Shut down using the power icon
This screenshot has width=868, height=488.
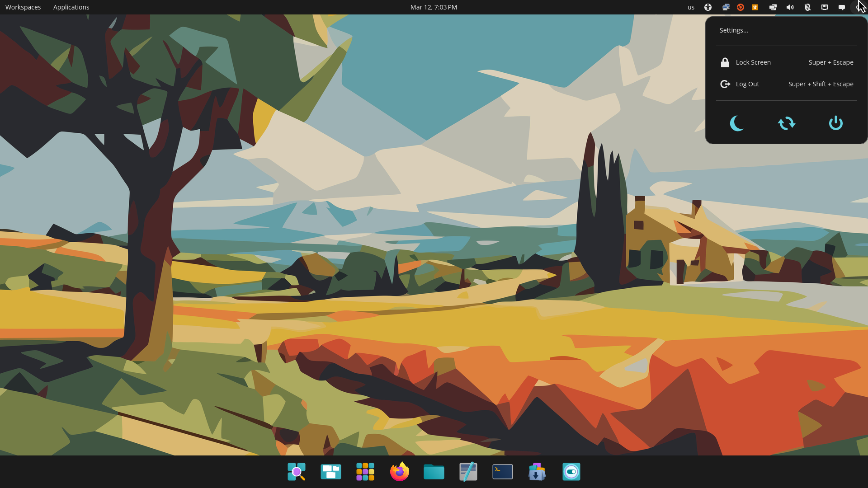pyautogui.click(x=835, y=123)
